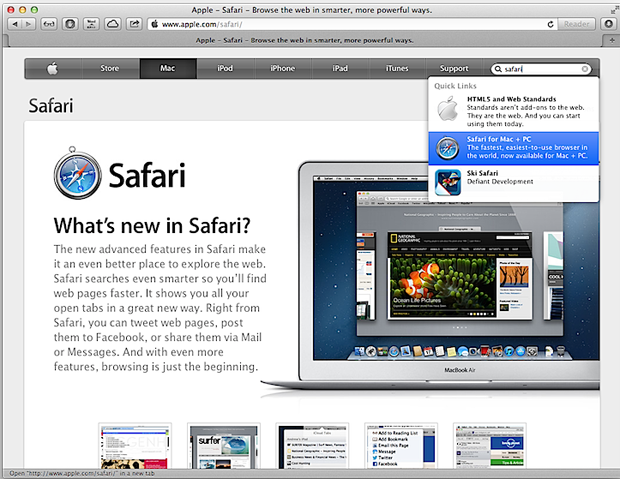The height and width of the screenshot is (479, 620).
Task: Open the Mac navigation tab
Action: pos(168,68)
